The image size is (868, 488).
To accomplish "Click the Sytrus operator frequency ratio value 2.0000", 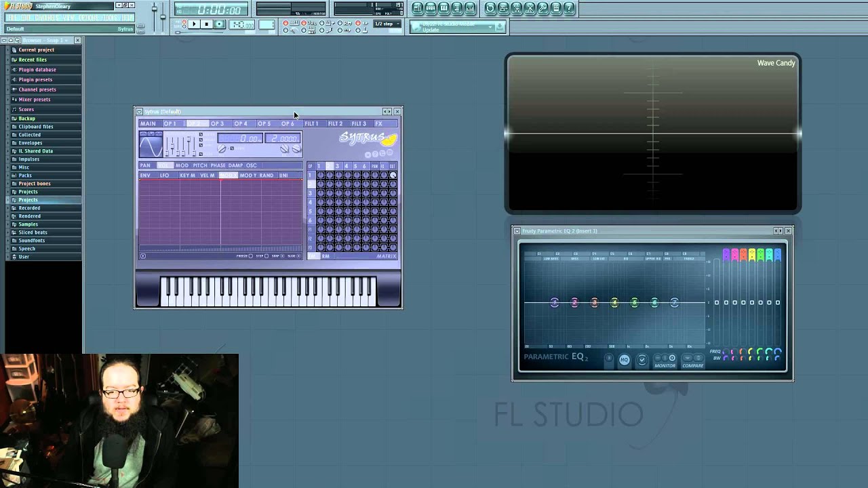I will click(283, 138).
